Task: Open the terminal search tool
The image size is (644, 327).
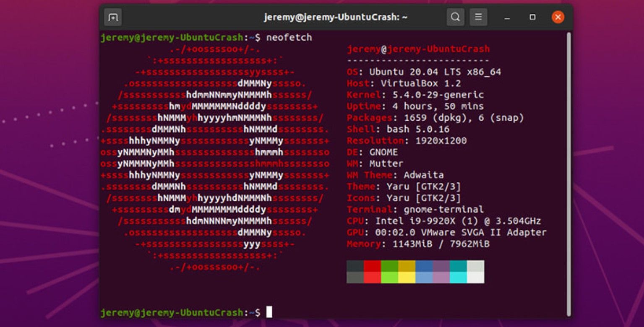Action: [x=455, y=17]
